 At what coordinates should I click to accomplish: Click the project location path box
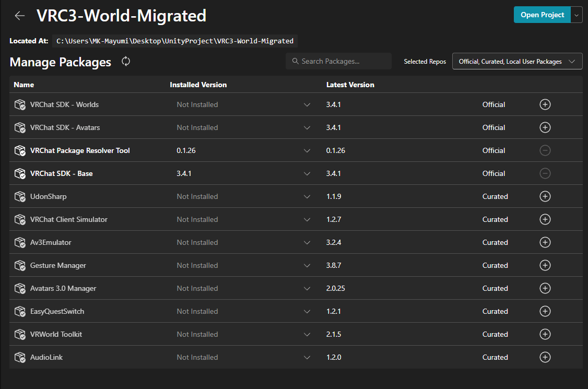pyautogui.click(x=175, y=41)
